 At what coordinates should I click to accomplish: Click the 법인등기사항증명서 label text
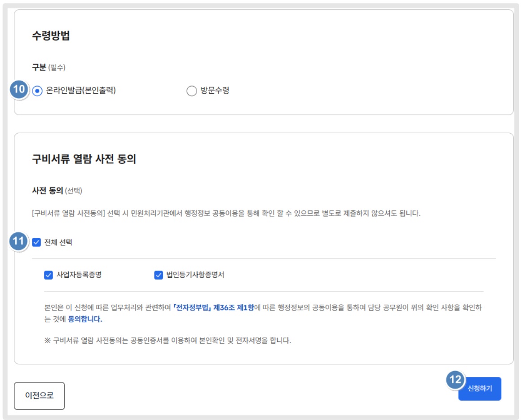click(195, 275)
